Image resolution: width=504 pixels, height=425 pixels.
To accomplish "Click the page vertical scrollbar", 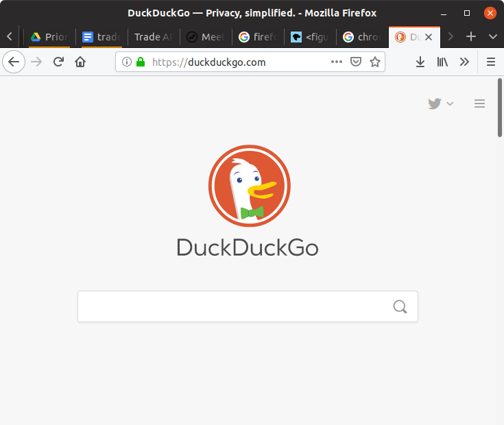I will click(500, 108).
